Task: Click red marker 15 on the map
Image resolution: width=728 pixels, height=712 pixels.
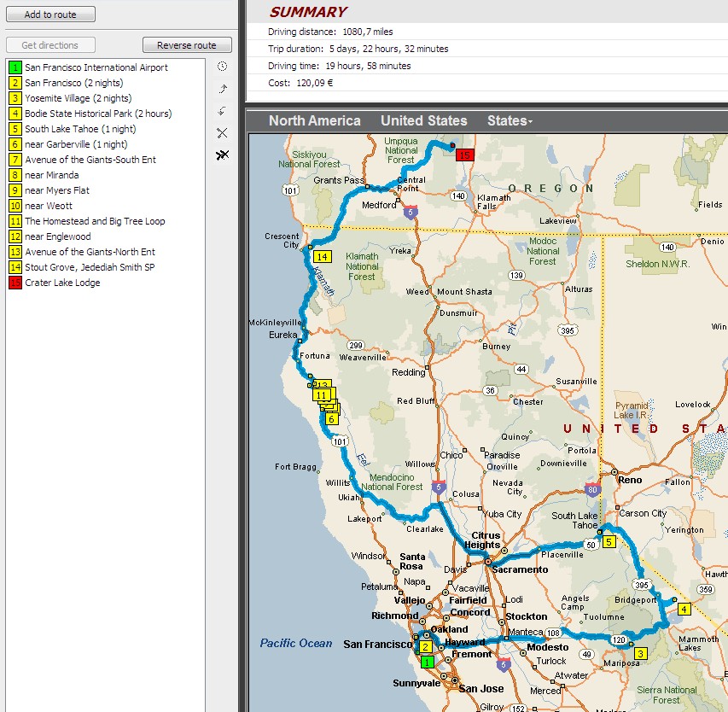Action: coord(463,155)
